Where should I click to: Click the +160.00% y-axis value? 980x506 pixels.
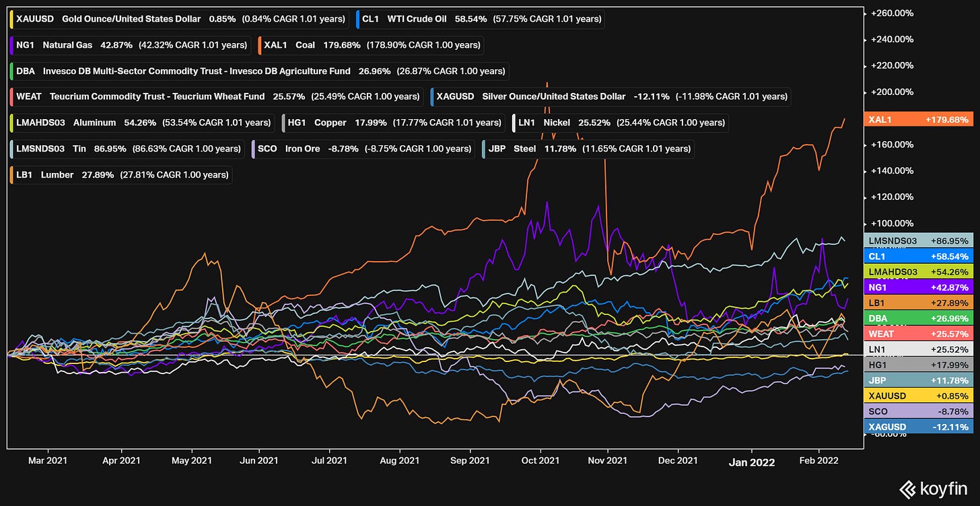click(892, 144)
